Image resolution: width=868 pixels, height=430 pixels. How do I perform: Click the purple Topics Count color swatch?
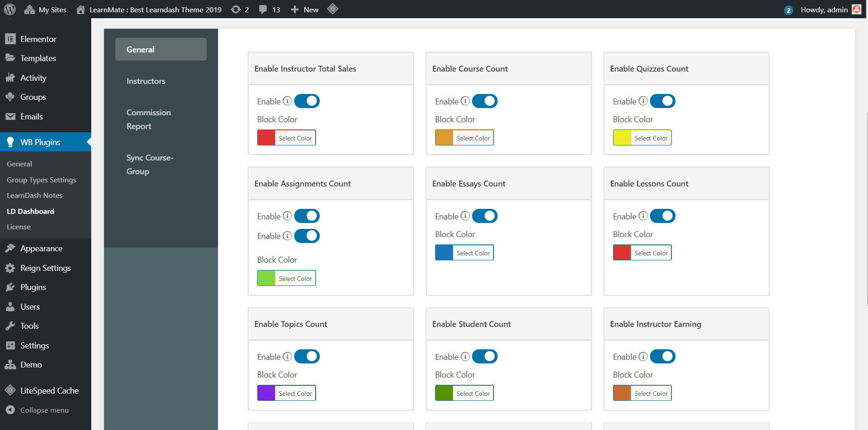[x=266, y=393]
